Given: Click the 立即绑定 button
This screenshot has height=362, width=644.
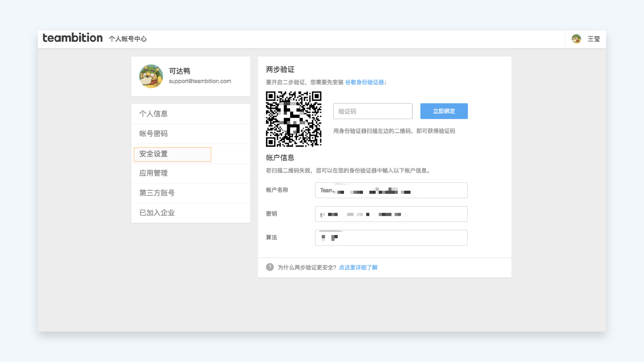Looking at the screenshot, I should 444,111.
